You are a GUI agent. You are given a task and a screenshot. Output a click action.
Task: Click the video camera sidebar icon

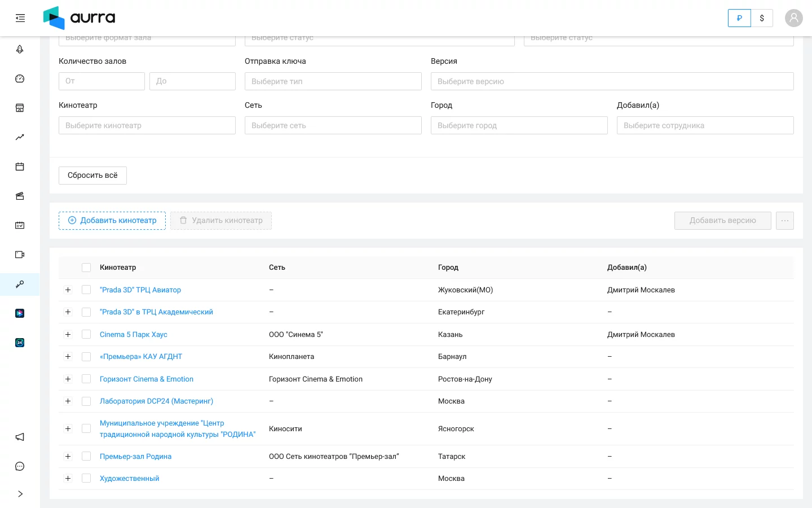click(20, 255)
